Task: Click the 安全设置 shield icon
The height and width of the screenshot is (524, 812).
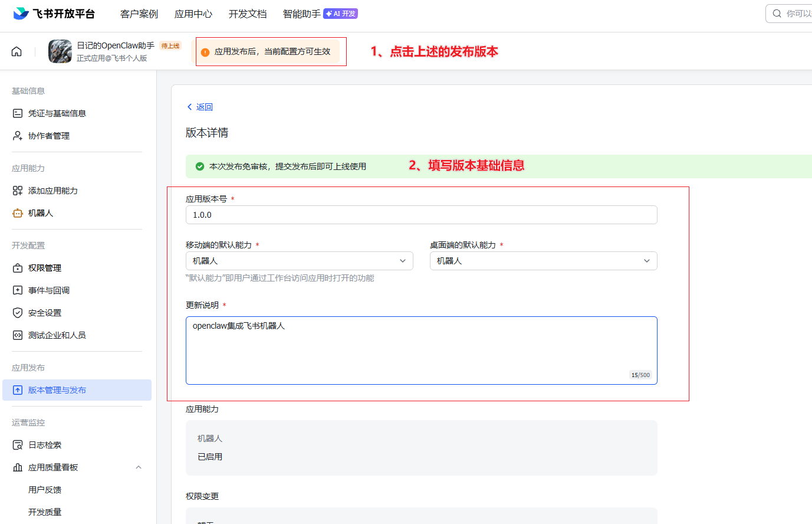Action: pyautogui.click(x=18, y=313)
